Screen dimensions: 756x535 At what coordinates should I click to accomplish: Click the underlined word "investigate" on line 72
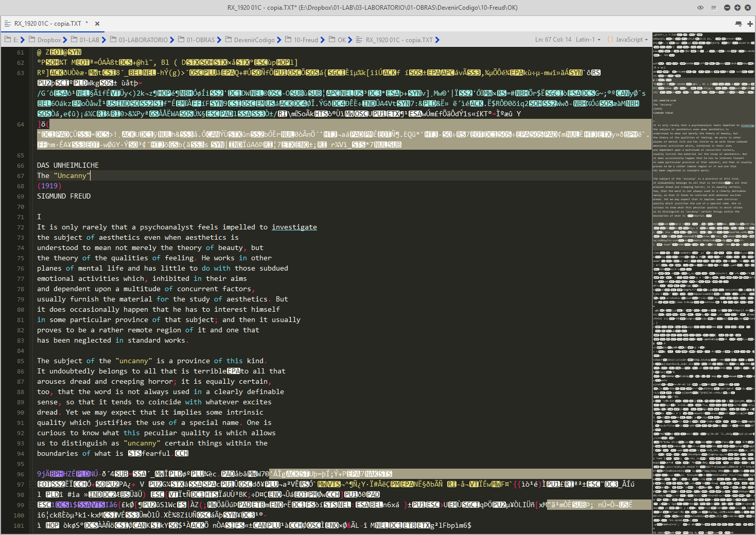(x=294, y=227)
